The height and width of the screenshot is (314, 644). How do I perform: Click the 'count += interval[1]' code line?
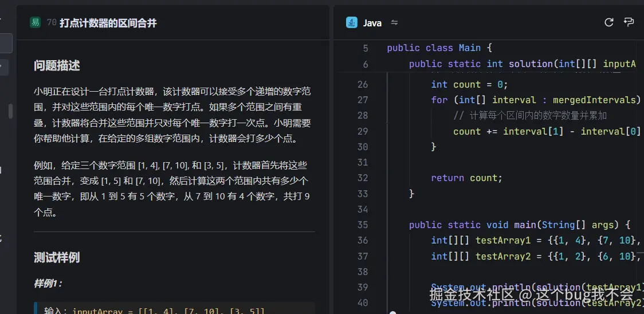coord(547,132)
